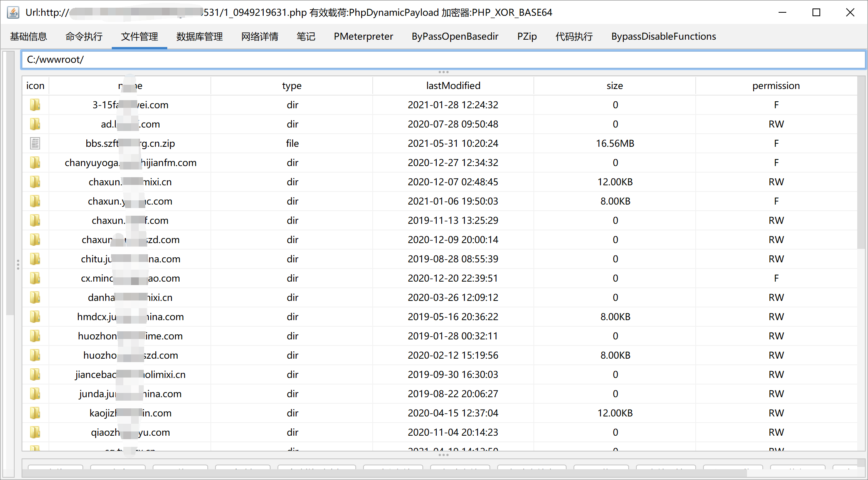Sort by the lastModified column header
Viewport: 868px width, 480px height.
[453, 86]
